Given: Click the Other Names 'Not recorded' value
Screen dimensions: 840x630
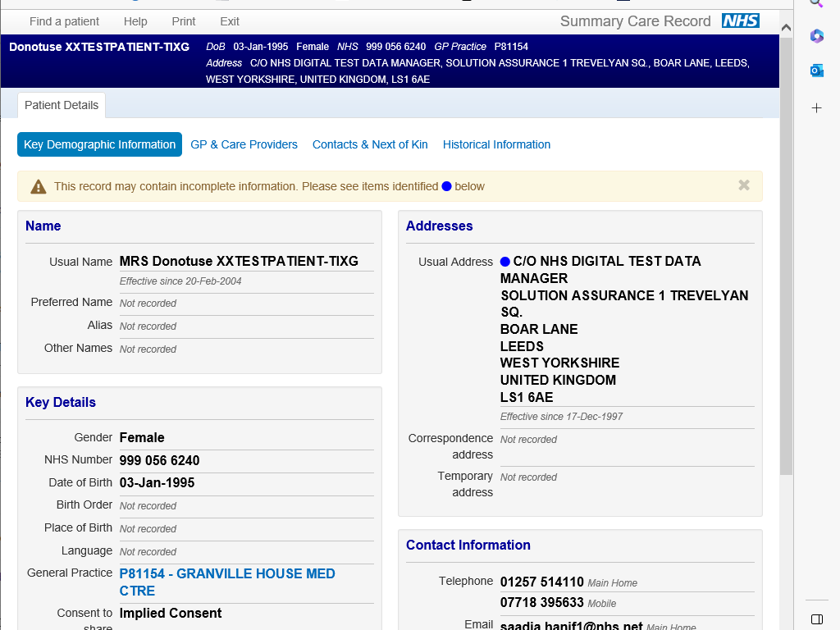Looking at the screenshot, I should point(148,349).
